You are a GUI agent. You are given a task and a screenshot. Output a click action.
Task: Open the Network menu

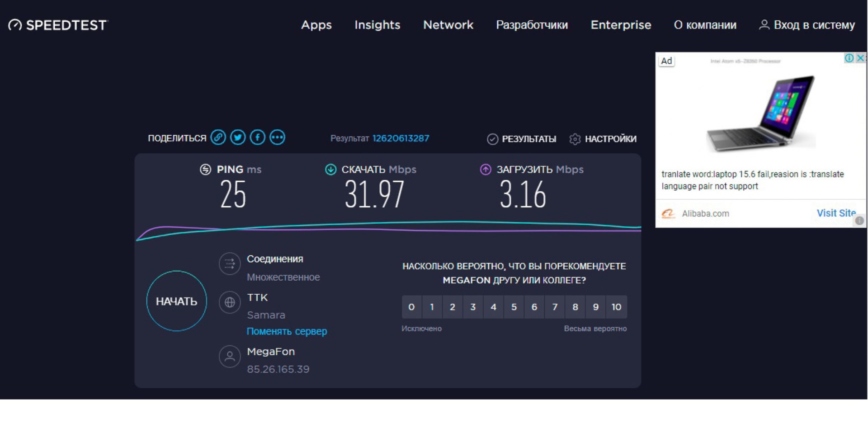[x=448, y=25]
